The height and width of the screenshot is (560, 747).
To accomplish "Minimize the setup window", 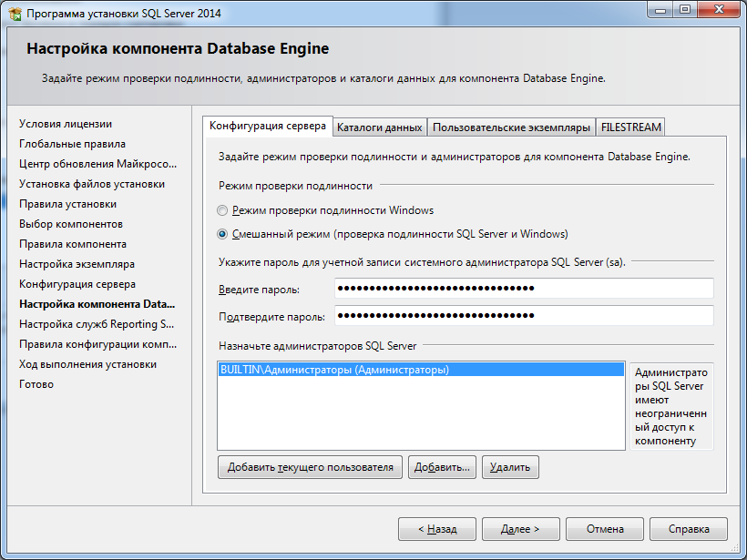I will click(660, 12).
